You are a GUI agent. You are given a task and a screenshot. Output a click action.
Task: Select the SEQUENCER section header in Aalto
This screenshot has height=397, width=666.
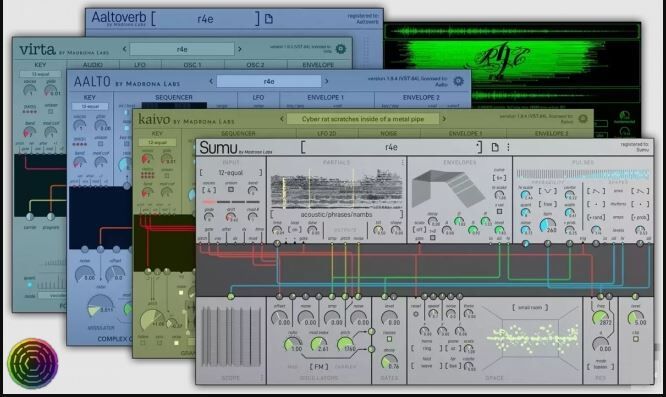point(174,97)
